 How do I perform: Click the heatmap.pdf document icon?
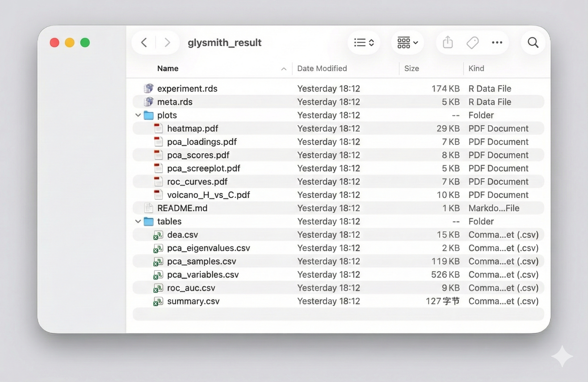click(158, 128)
